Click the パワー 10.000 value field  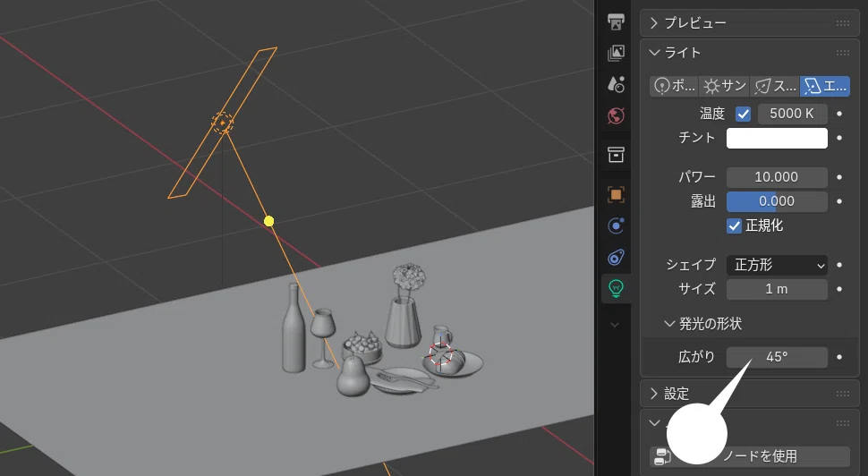[777, 177]
